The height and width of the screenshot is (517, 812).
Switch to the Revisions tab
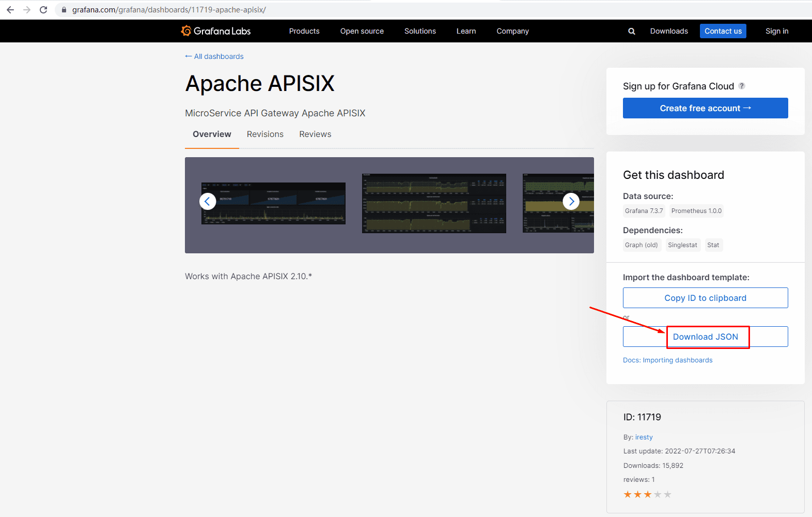point(265,134)
